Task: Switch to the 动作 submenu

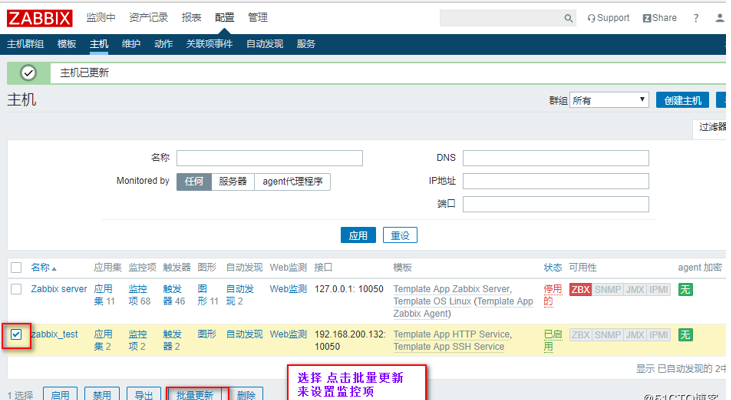Action: [163, 44]
